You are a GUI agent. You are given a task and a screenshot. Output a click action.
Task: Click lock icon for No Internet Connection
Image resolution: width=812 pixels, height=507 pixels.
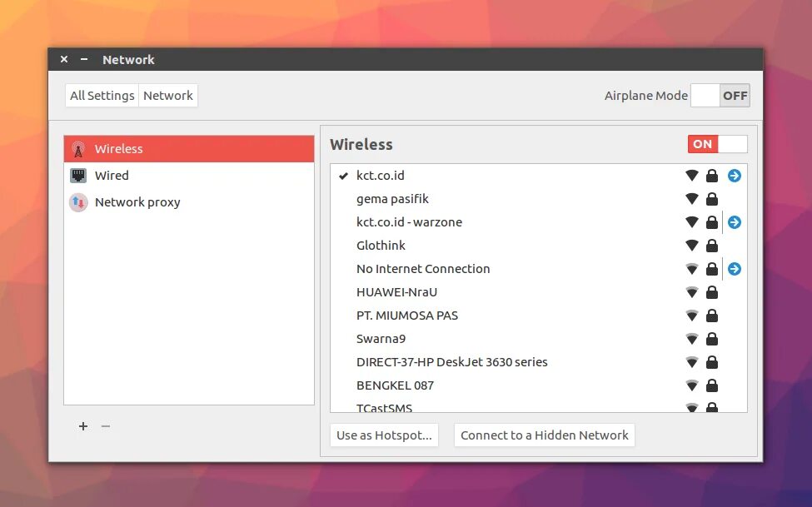tap(712, 269)
